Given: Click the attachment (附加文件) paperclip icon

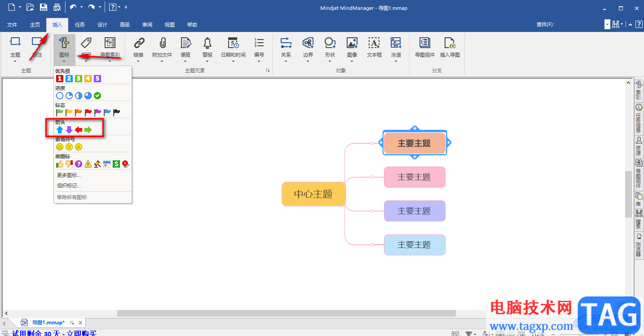Looking at the screenshot, I should pyautogui.click(x=162, y=43).
